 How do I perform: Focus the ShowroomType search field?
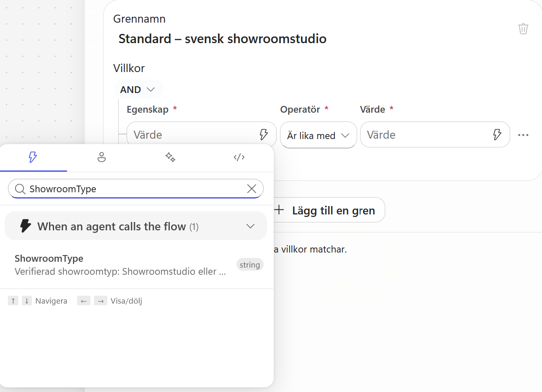coord(136,189)
